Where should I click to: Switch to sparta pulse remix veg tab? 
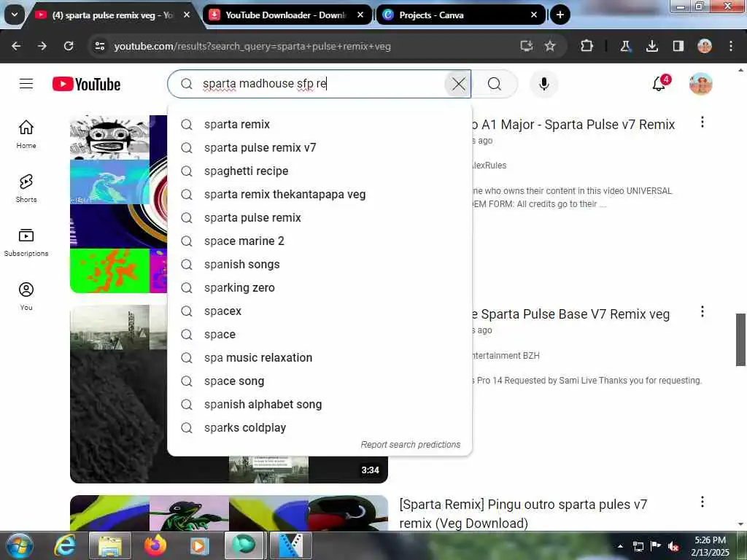click(x=112, y=15)
